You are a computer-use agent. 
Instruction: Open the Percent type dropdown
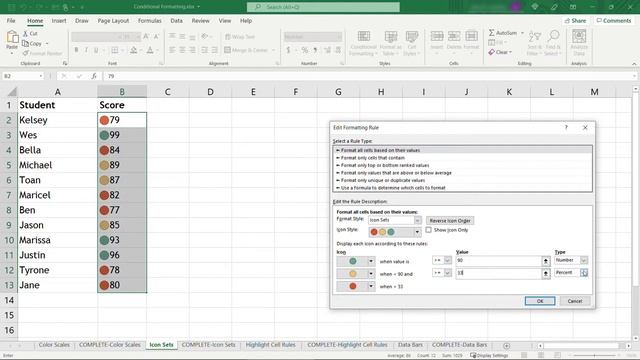tap(584, 273)
